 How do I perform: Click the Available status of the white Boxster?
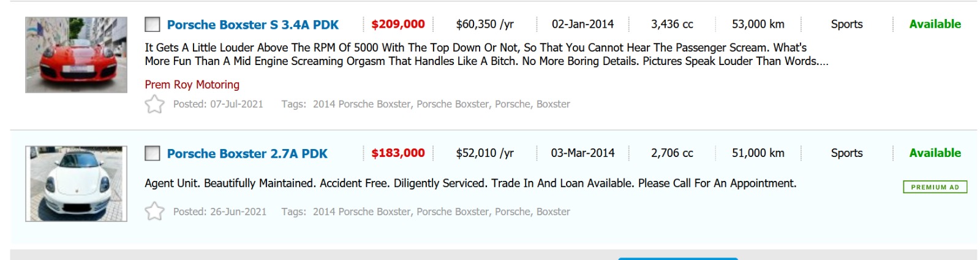click(x=935, y=153)
